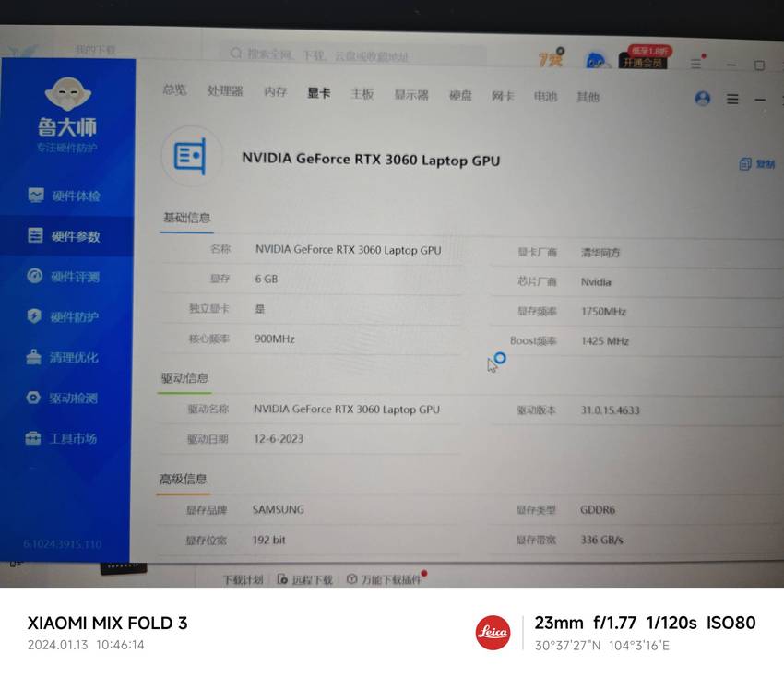This screenshot has width=784, height=678.
Task: Open 工具市场 tool market
Action: pos(61,438)
